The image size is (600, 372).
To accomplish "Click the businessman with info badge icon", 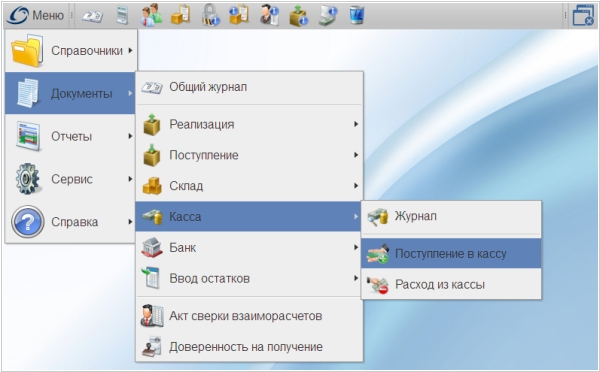I will point(269,15).
